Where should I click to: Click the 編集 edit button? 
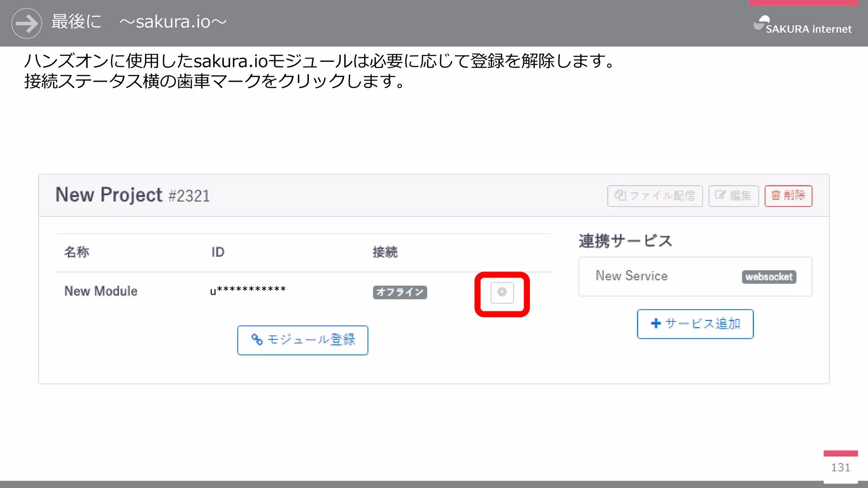coord(733,196)
